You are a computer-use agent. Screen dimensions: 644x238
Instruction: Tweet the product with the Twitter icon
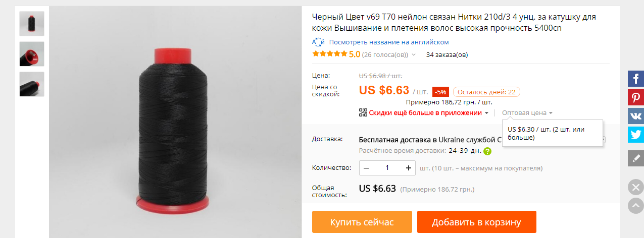tap(636, 134)
